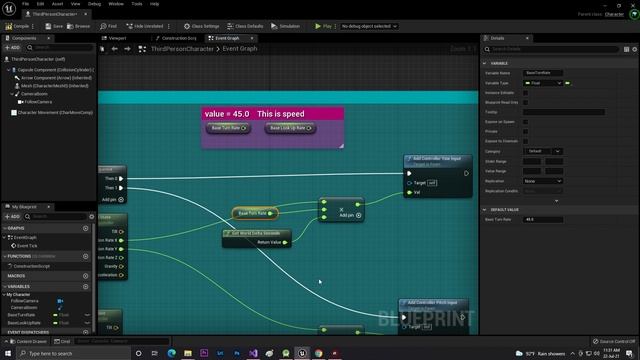Add new function with plus icon
The width and height of the screenshot is (640, 360).
[85, 257]
